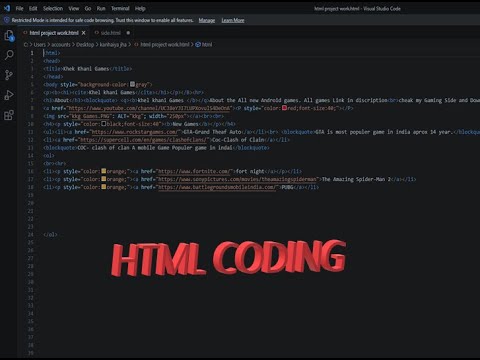This screenshot has height=360, width=480.
Task: Open the Edit menu
Action: click(33, 8)
